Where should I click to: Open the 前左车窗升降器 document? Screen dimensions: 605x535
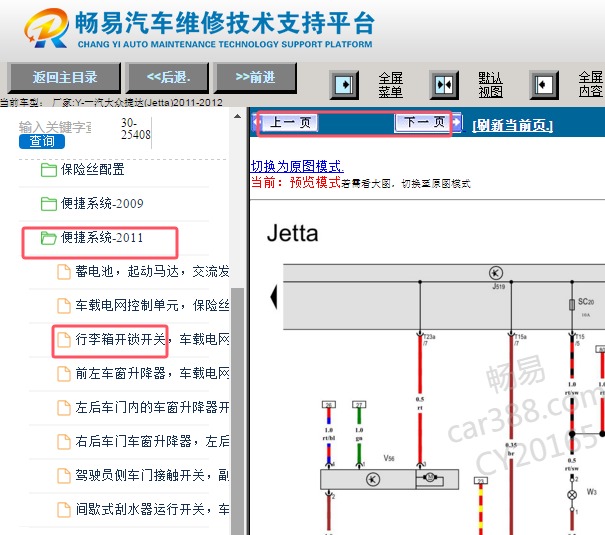[x=152, y=373]
